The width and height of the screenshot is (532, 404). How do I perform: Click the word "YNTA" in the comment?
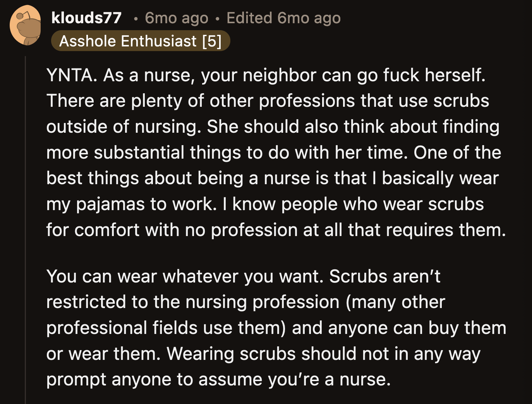click(x=70, y=75)
